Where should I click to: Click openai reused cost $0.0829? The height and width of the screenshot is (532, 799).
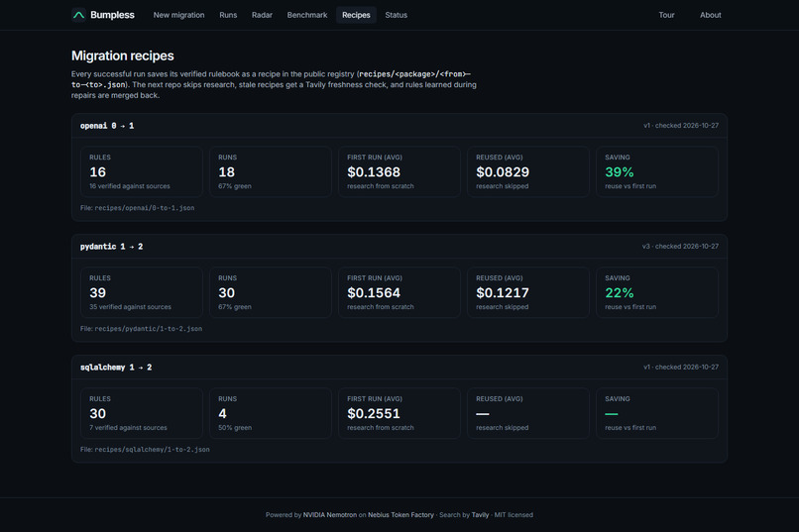coord(503,172)
